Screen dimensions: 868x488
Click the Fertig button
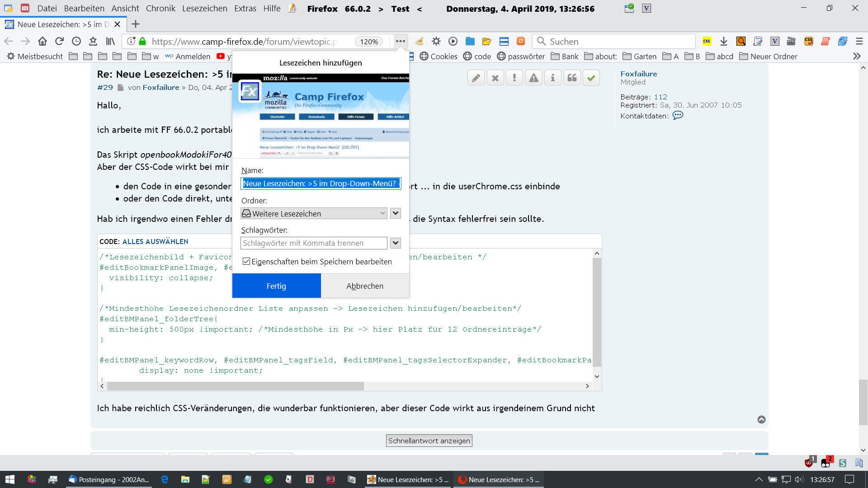[x=276, y=286]
